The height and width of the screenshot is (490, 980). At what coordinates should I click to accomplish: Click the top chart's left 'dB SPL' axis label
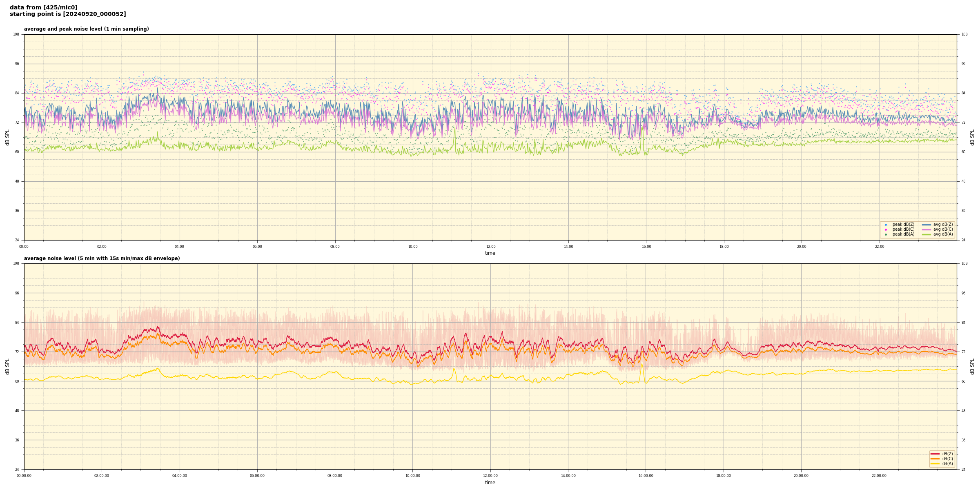7,137
